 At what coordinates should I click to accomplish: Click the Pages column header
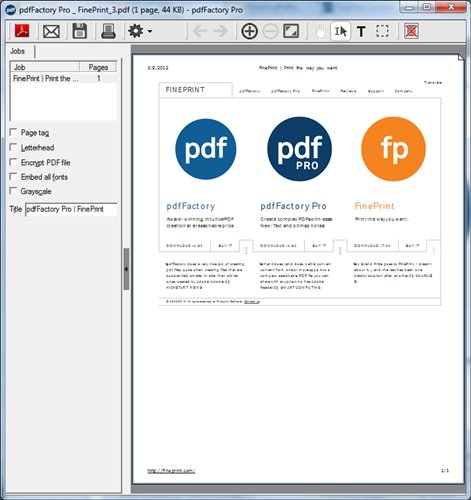pyautogui.click(x=98, y=67)
